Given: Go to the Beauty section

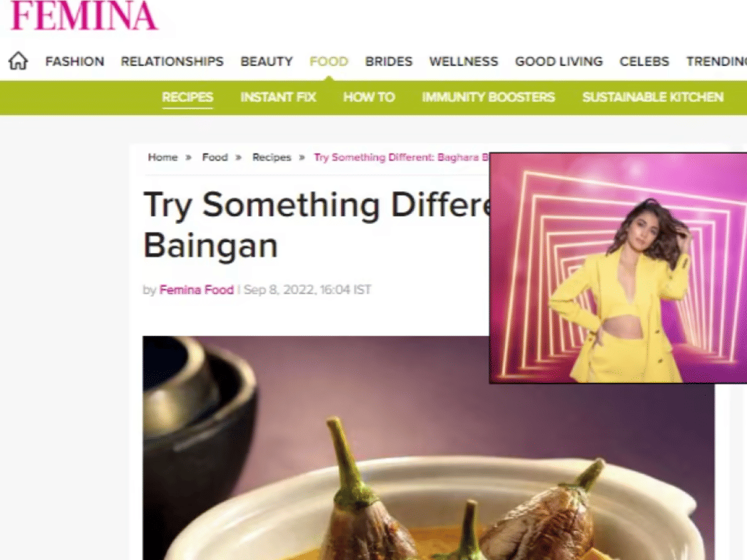Looking at the screenshot, I should coord(267,61).
